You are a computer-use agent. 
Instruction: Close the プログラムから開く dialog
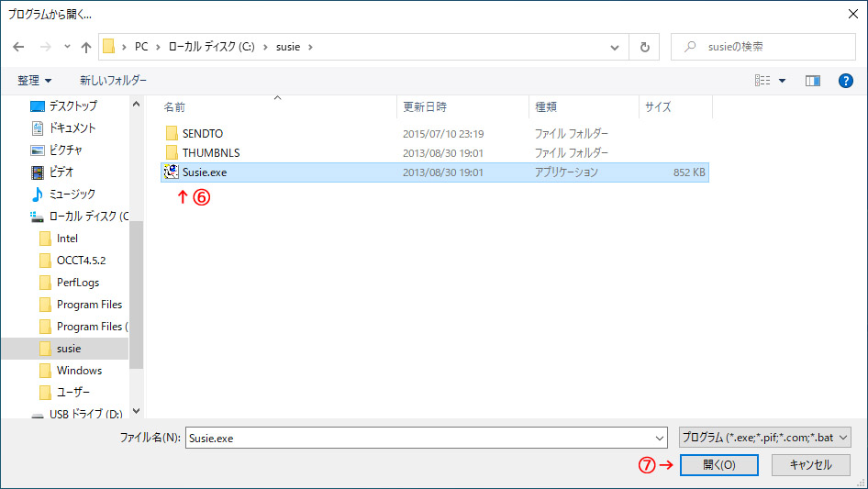tap(853, 14)
